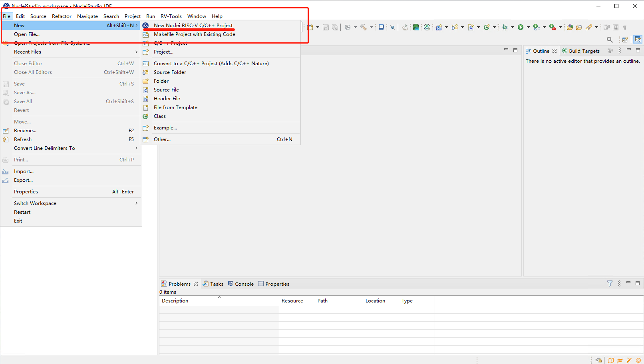Open the External Tools dropdown arrow
This screenshot has height=364, width=644.
(x=560, y=27)
